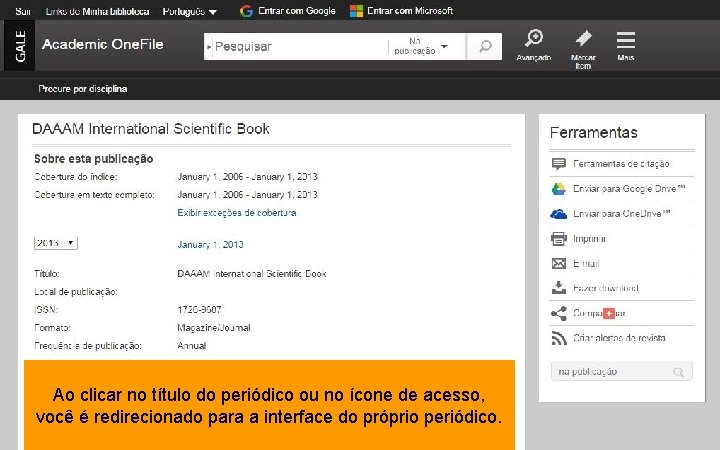720x450 pixels.
Task: Click the Ferramentas panel heading
Action: click(594, 133)
